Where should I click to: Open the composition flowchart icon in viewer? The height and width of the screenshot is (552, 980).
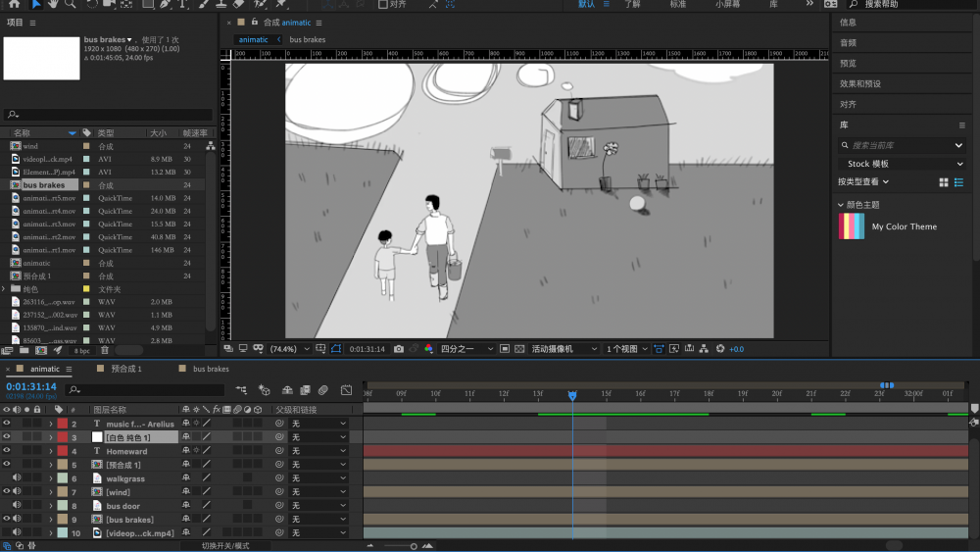704,349
